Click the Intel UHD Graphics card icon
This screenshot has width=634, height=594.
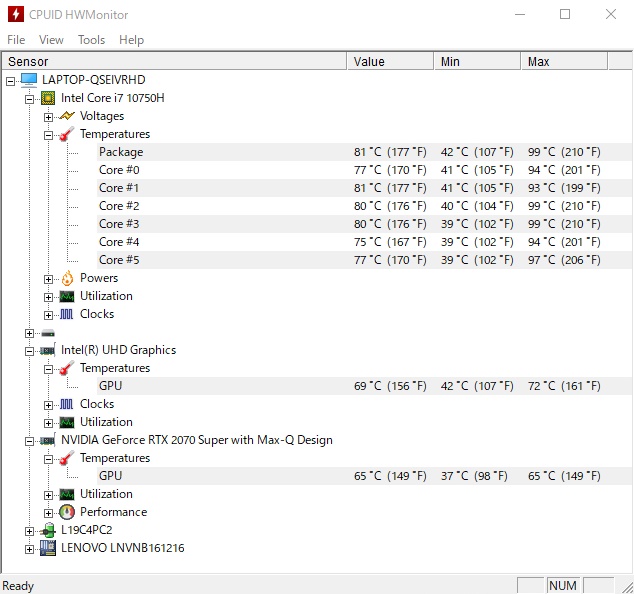[x=47, y=350]
